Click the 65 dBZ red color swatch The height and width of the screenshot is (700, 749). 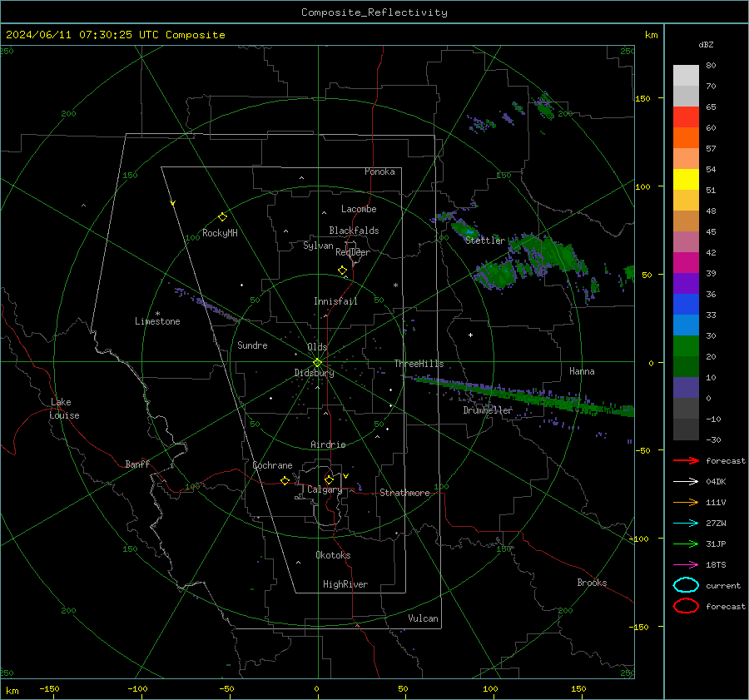click(686, 117)
